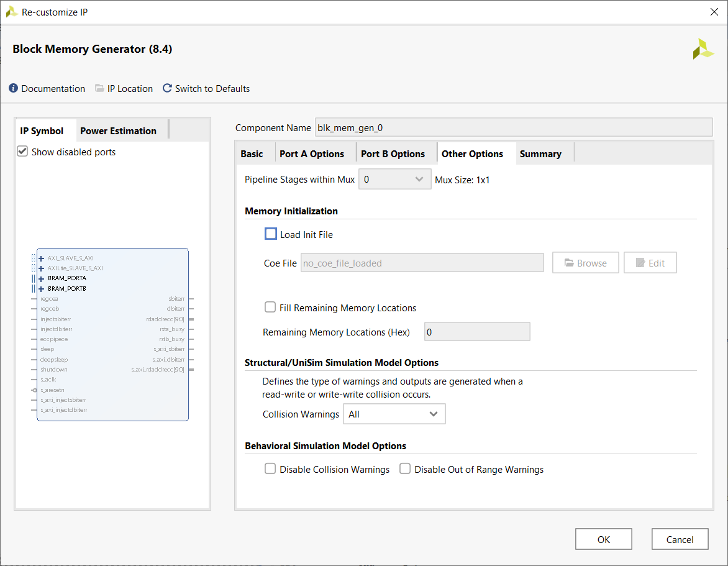Click the s_aclk port label
This screenshot has width=728, height=566.
coord(48,380)
